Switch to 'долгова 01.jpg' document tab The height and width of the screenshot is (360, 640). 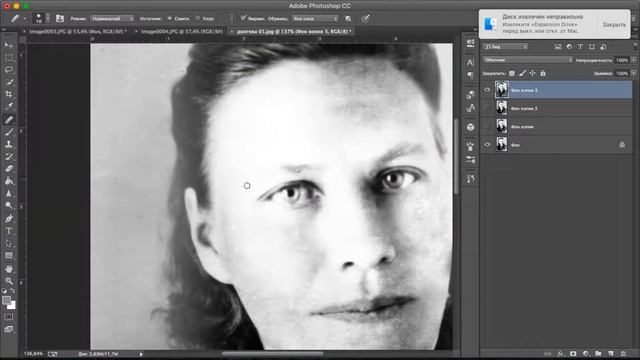click(x=294, y=31)
